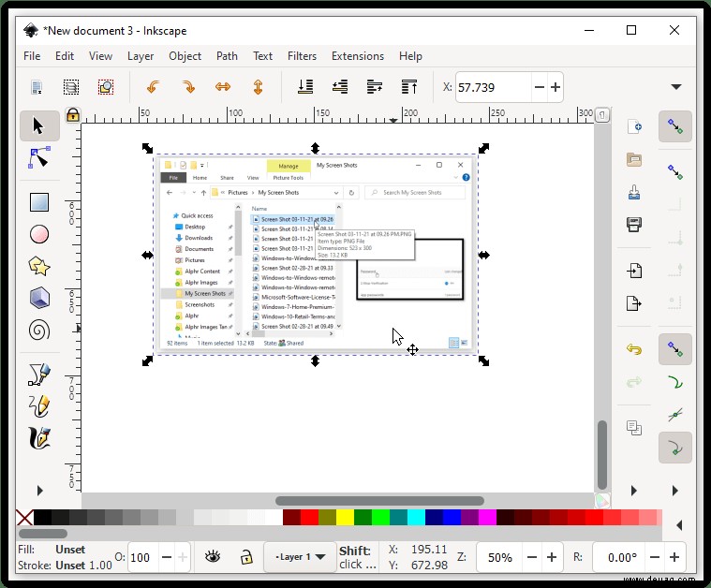The width and height of the screenshot is (711, 588).
Task: Open the Path menu
Action: coord(227,56)
